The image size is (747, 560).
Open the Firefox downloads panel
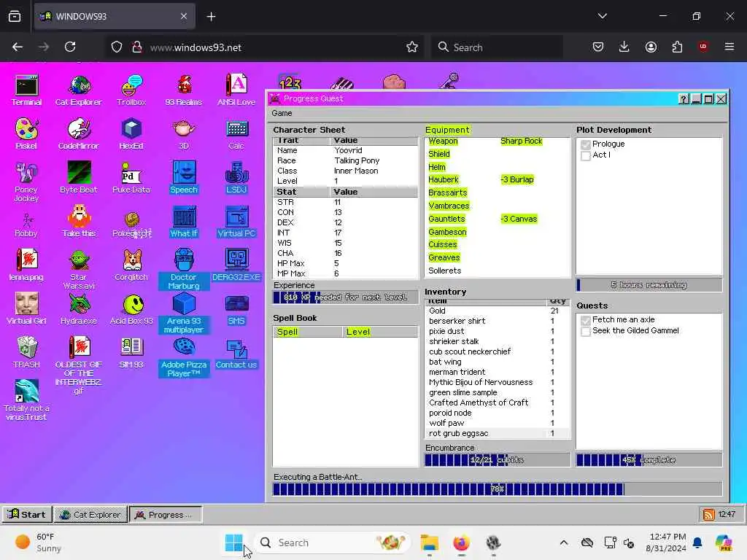pos(624,47)
